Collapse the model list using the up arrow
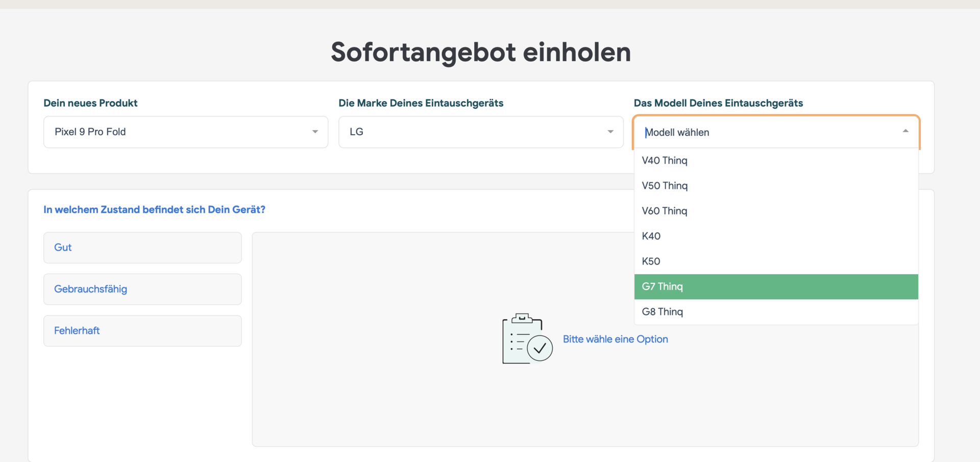 pyautogui.click(x=905, y=131)
